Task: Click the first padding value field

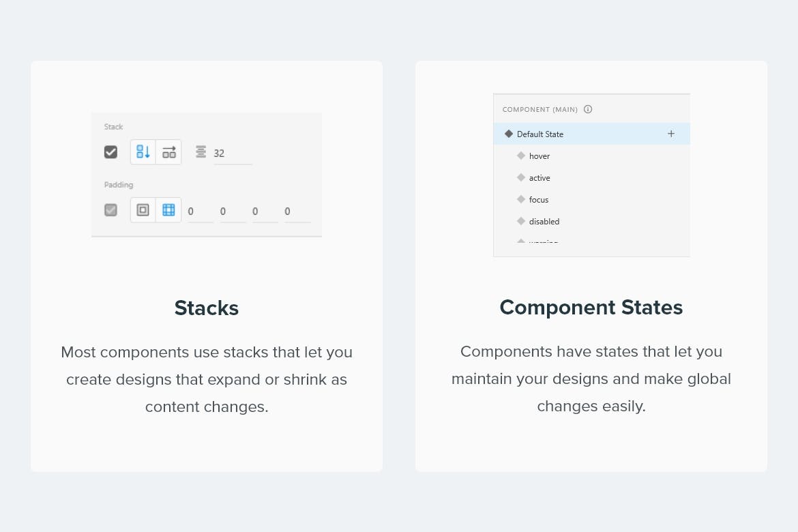Action: coord(198,211)
